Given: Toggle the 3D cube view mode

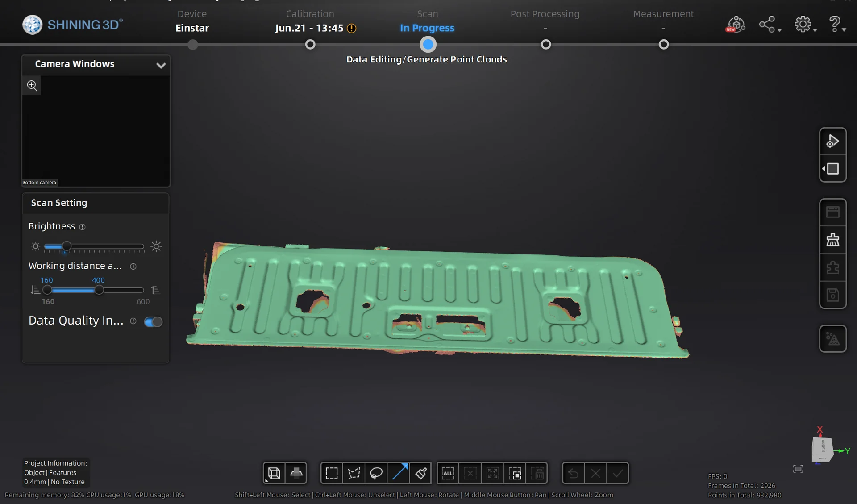Looking at the screenshot, I should pos(274,473).
